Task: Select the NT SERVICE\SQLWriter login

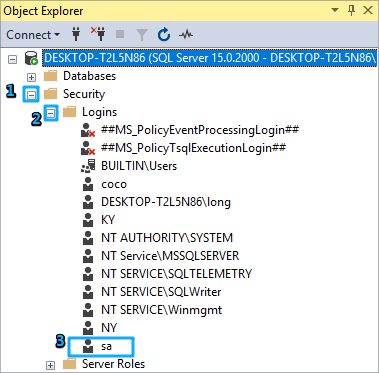Action: tap(161, 292)
